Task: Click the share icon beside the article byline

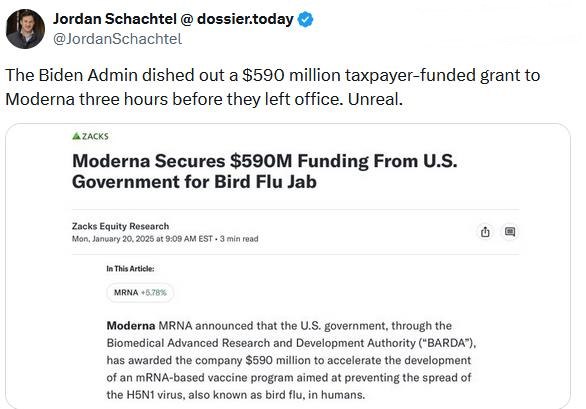Action: click(x=485, y=232)
